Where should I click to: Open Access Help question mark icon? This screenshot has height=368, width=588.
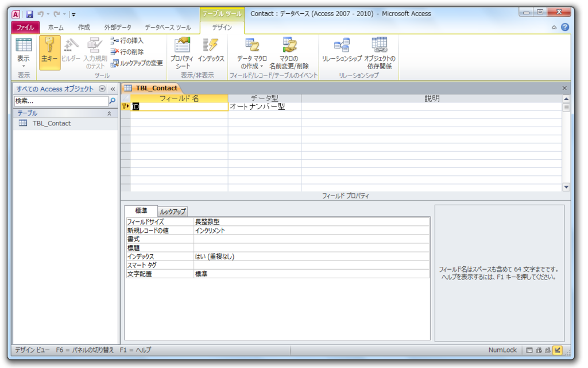pyautogui.click(x=565, y=27)
